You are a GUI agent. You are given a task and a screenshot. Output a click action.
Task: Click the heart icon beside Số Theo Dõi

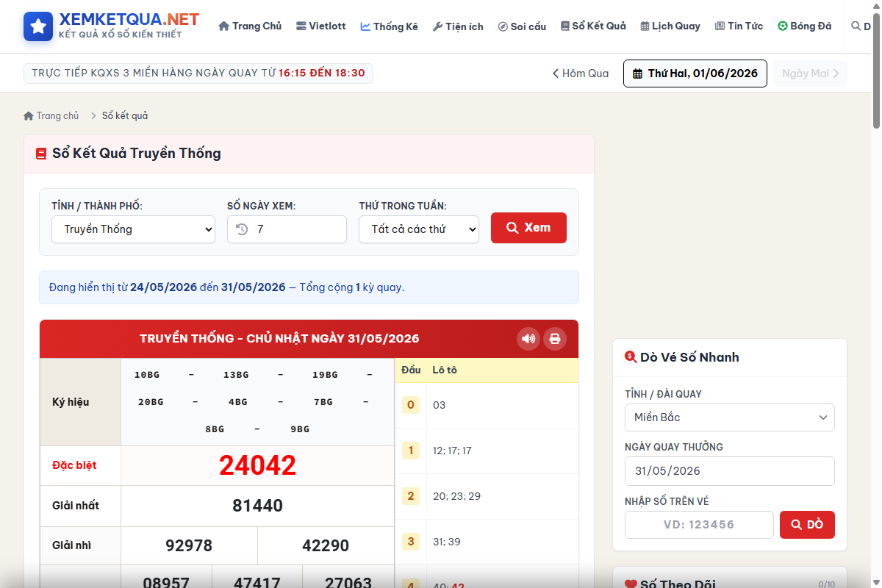click(631, 585)
